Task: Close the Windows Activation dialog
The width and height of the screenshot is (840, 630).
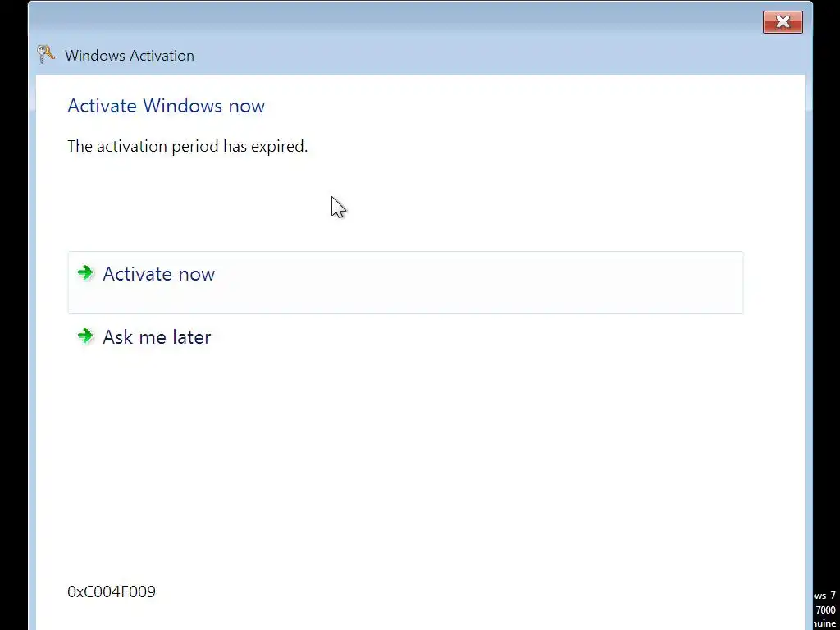Action: click(x=782, y=22)
